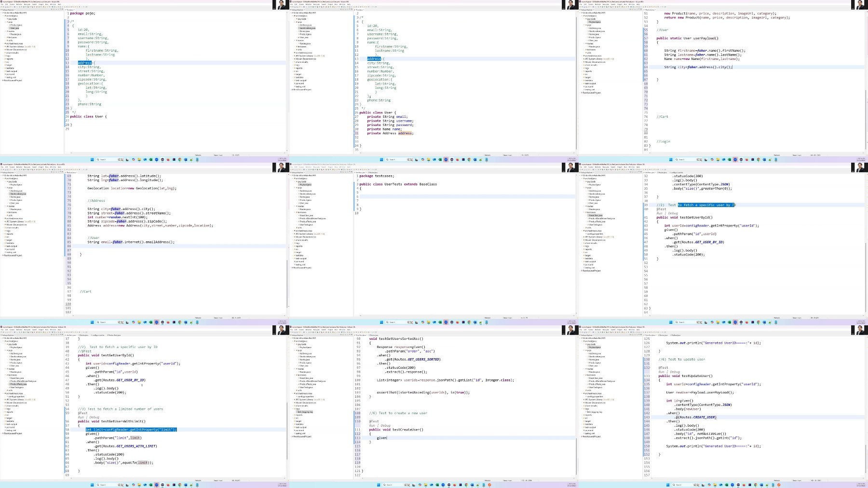Click '//6) Test to create a new user' comment
The width and height of the screenshot is (868, 488).
point(398,413)
